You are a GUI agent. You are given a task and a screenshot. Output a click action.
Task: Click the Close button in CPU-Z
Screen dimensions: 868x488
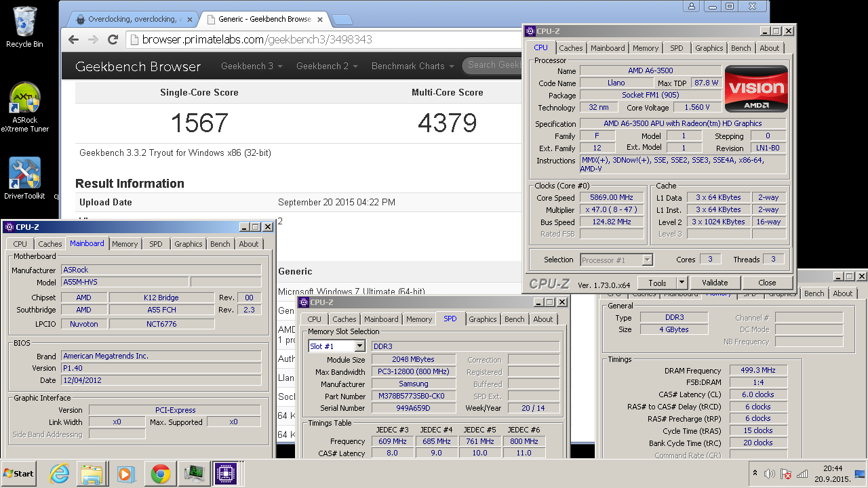[x=768, y=283]
